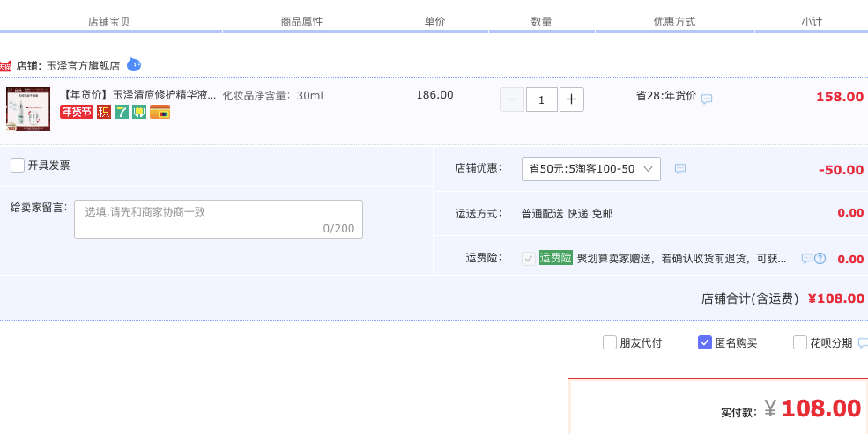Click the green 运费险 tag
The height and width of the screenshot is (434, 868).
[x=556, y=258]
